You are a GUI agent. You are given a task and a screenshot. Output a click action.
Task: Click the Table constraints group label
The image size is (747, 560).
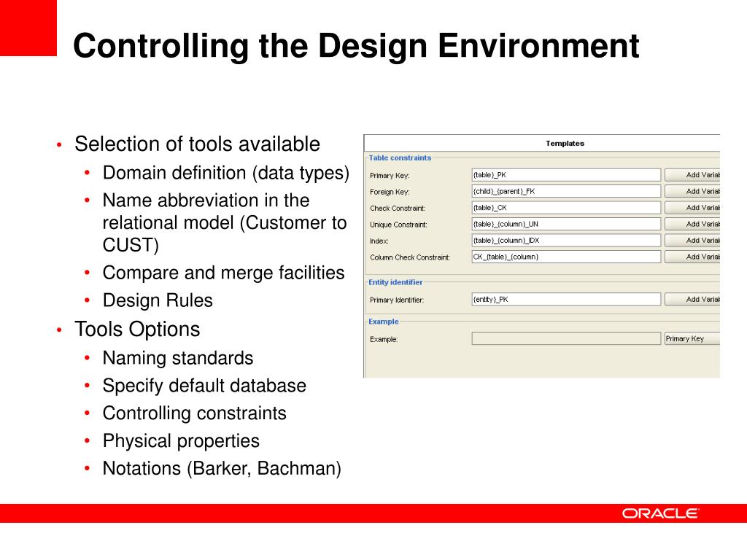(x=400, y=157)
